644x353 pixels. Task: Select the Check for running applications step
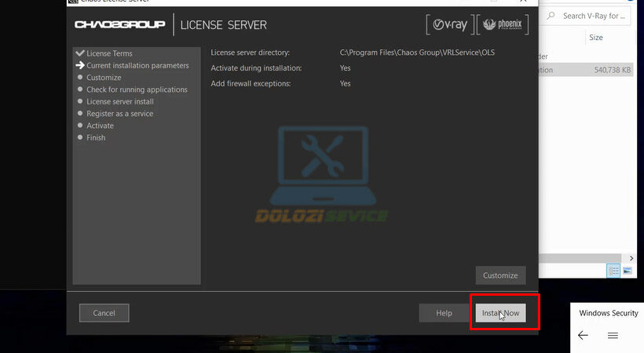pos(137,89)
